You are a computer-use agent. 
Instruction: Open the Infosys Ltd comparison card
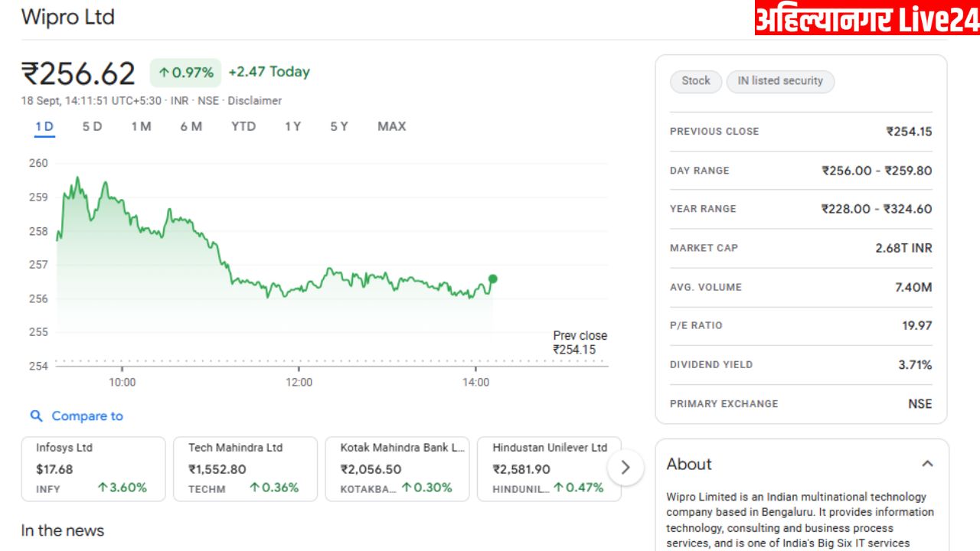coord(93,468)
